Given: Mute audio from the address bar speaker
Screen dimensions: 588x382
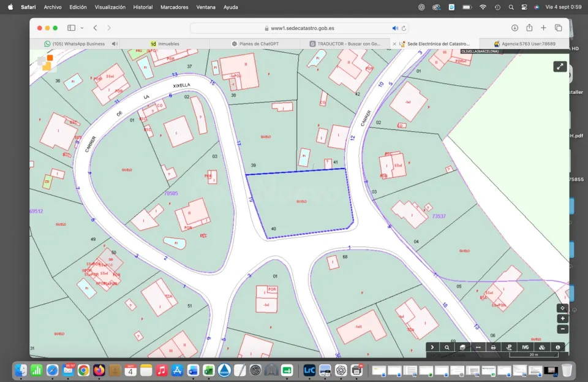Looking at the screenshot, I should (395, 28).
